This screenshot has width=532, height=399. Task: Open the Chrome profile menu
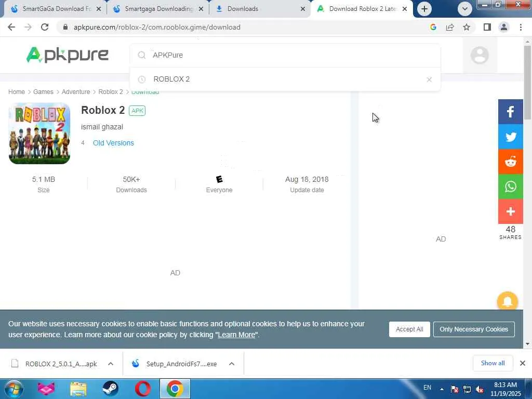coord(504,27)
